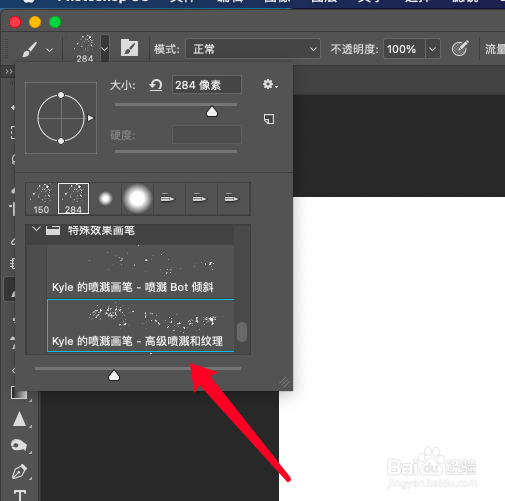Select the Gradient tool in toolbar
Image resolution: width=505 pixels, height=501 pixels.
pyautogui.click(x=19, y=393)
